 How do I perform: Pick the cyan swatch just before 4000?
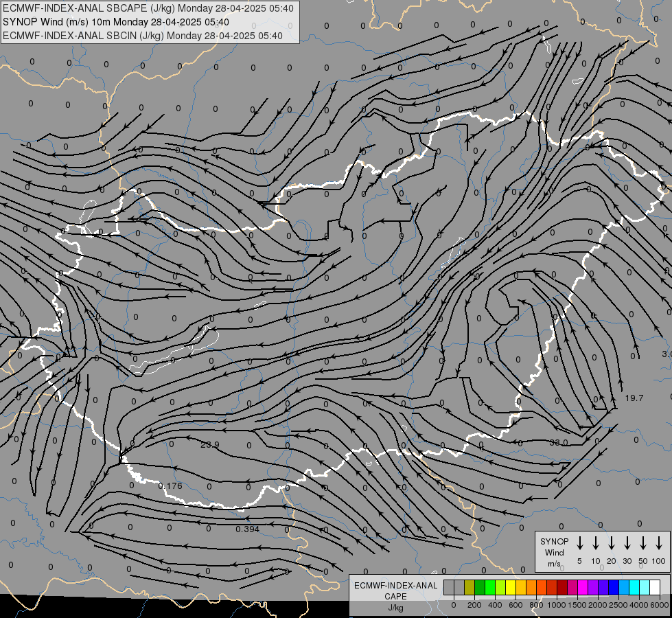tap(634, 587)
